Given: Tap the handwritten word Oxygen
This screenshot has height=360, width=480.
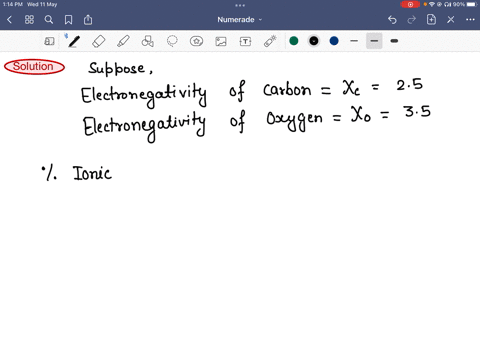Looking at the screenshot, I should pos(294,120).
